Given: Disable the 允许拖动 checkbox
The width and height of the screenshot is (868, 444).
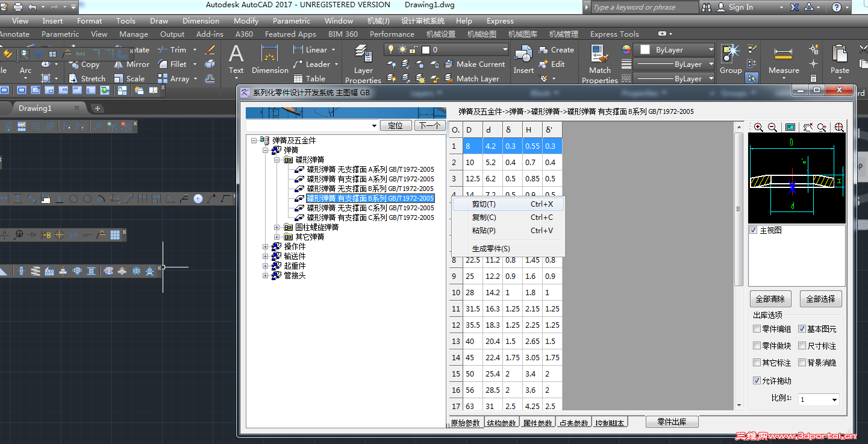Looking at the screenshot, I should click(757, 381).
